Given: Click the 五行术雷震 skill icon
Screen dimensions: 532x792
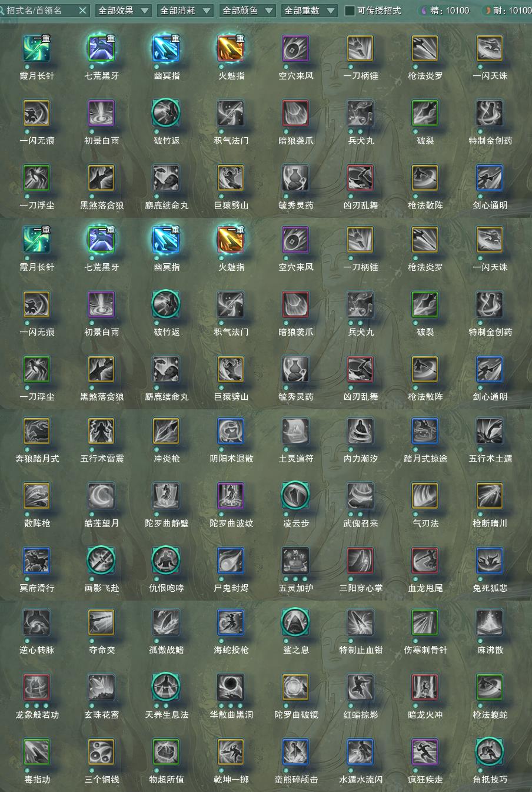Looking at the screenshot, I should [101, 432].
